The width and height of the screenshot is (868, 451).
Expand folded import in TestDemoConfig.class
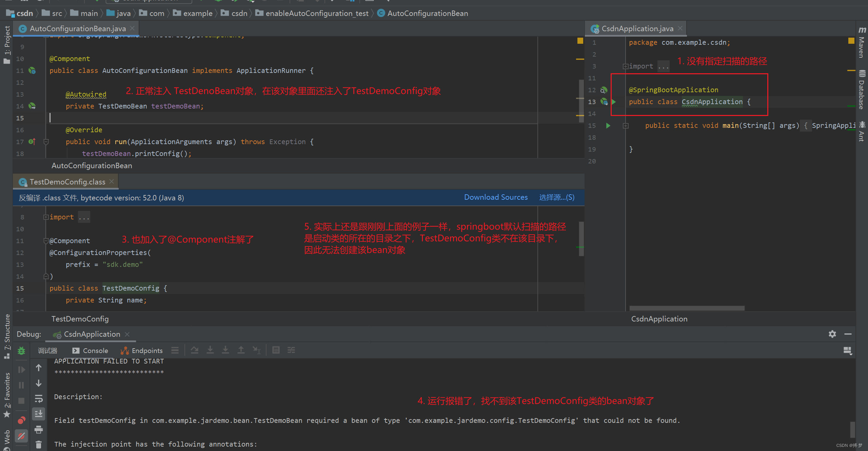[x=46, y=217]
